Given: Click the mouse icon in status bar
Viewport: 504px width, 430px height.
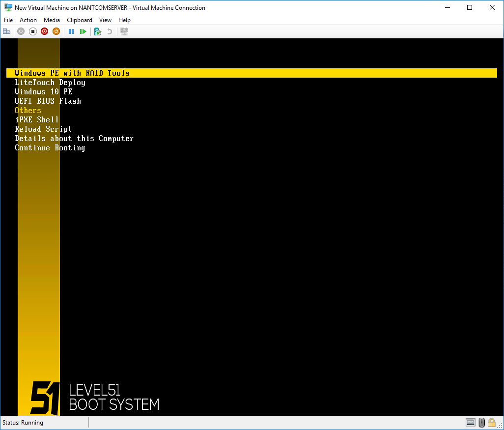Looking at the screenshot, I should 481,423.
